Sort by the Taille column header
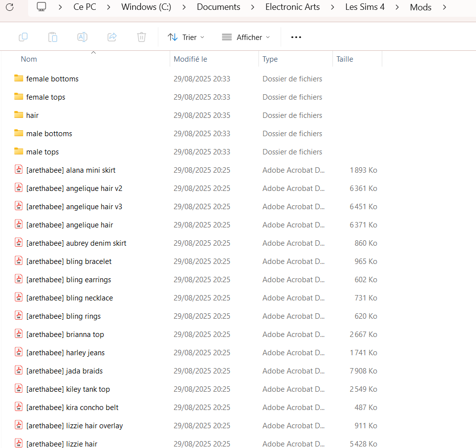The height and width of the screenshot is (448, 476). click(x=345, y=59)
